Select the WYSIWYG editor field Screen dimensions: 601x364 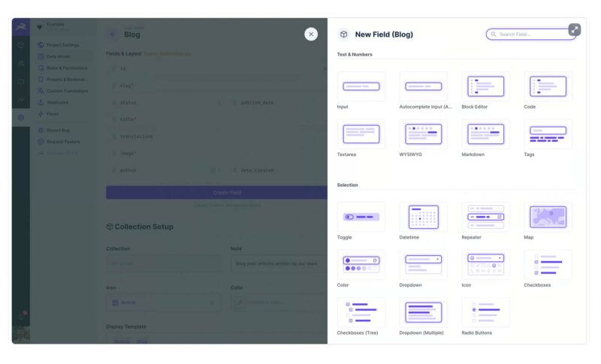[424, 134]
